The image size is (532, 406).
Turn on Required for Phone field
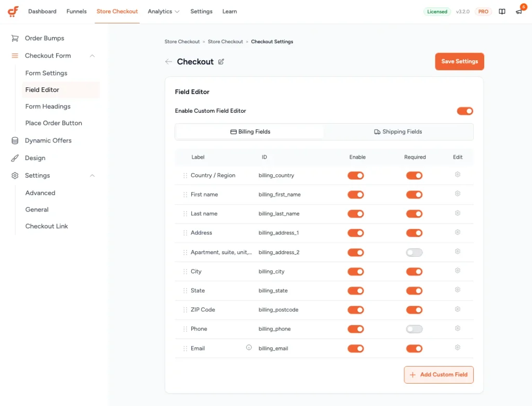point(414,329)
